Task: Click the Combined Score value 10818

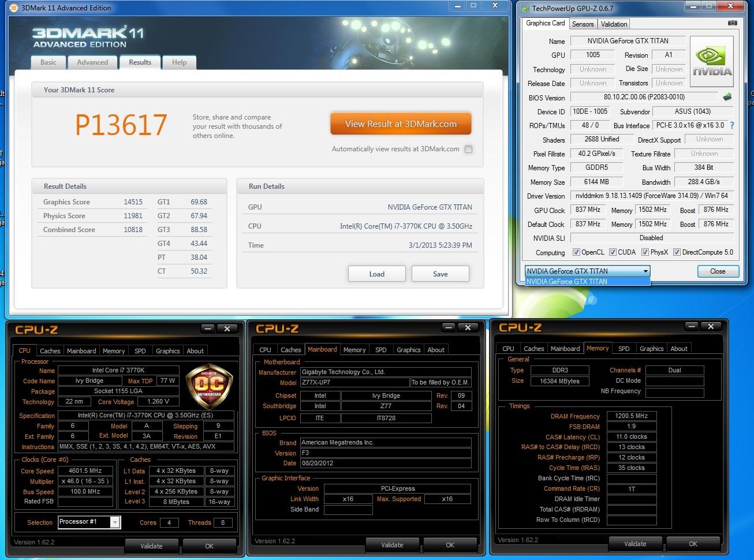Action: (133, 230)
